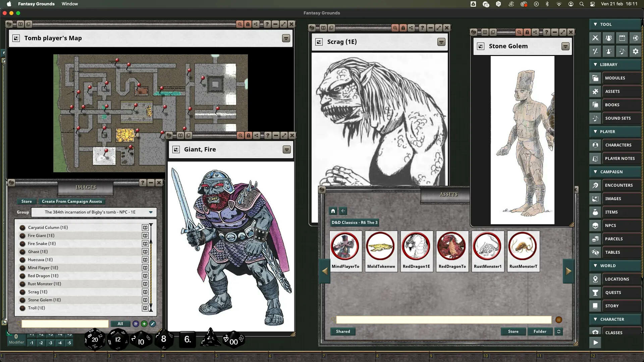Collapse the LIBRARY section

coord(595,64)
